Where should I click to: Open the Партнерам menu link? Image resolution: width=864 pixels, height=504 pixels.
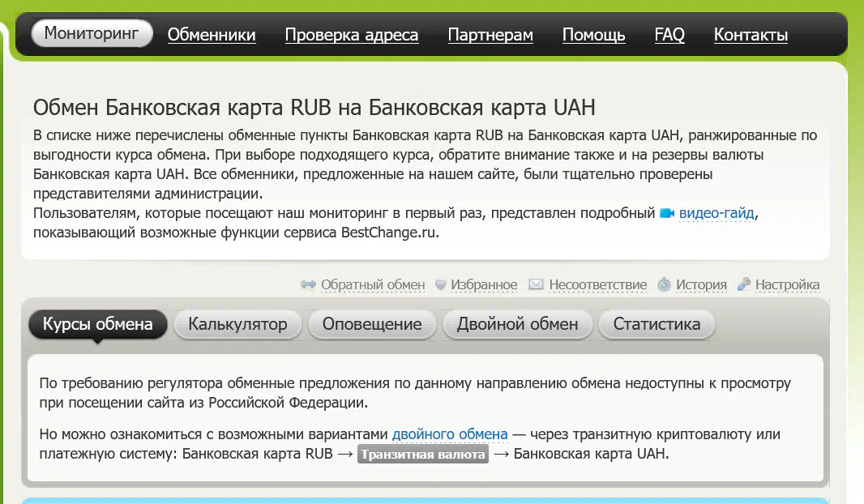pos(490,35)
